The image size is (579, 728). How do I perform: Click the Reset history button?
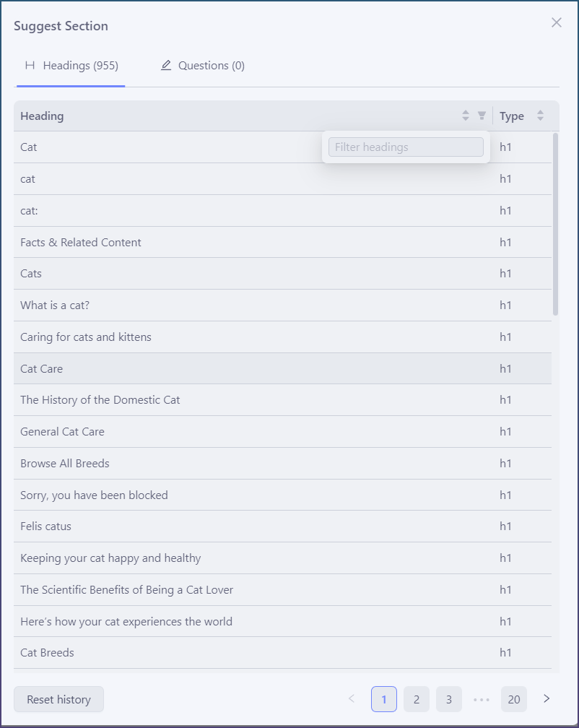point(58,699)
